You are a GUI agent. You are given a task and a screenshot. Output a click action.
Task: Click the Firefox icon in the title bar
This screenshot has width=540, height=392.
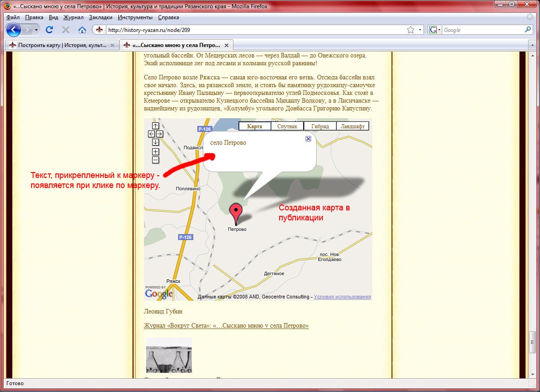[7, 6]
